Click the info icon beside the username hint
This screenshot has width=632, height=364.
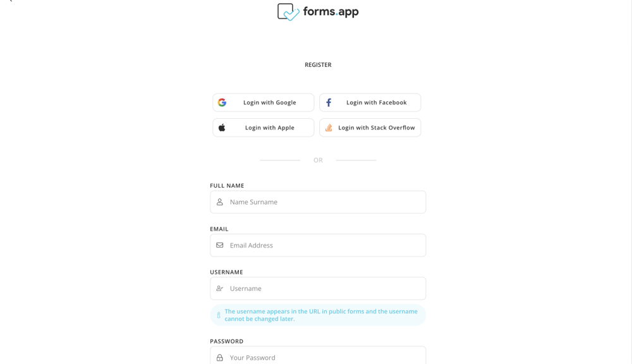click(218, 314)
